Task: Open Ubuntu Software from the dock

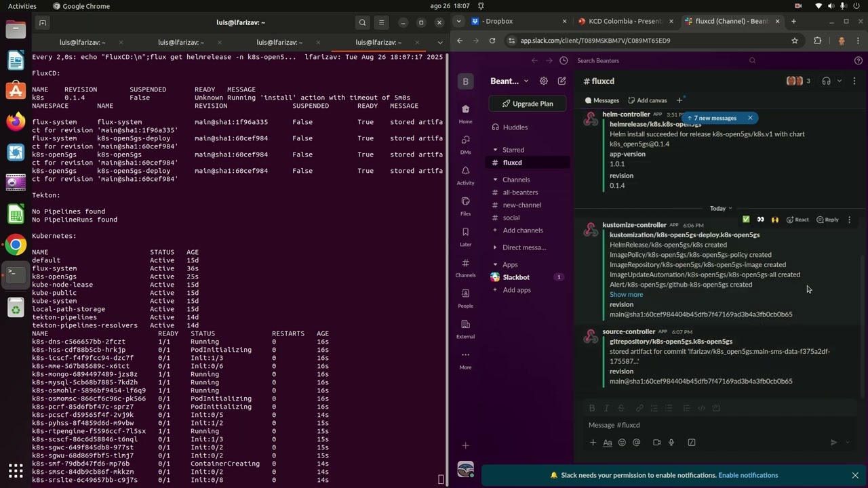Action: (x=16, y=91)
